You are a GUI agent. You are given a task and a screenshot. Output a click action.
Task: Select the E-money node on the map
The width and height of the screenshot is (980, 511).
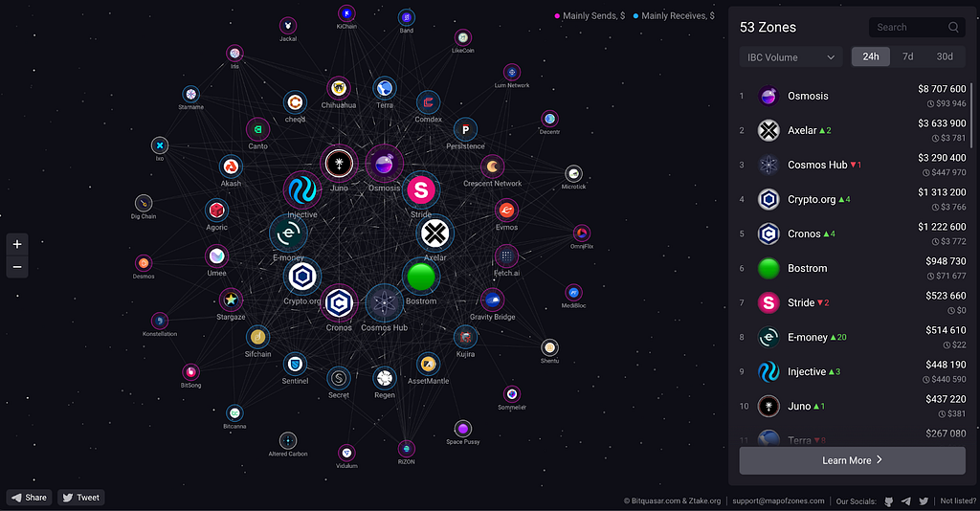pos(287,233)
